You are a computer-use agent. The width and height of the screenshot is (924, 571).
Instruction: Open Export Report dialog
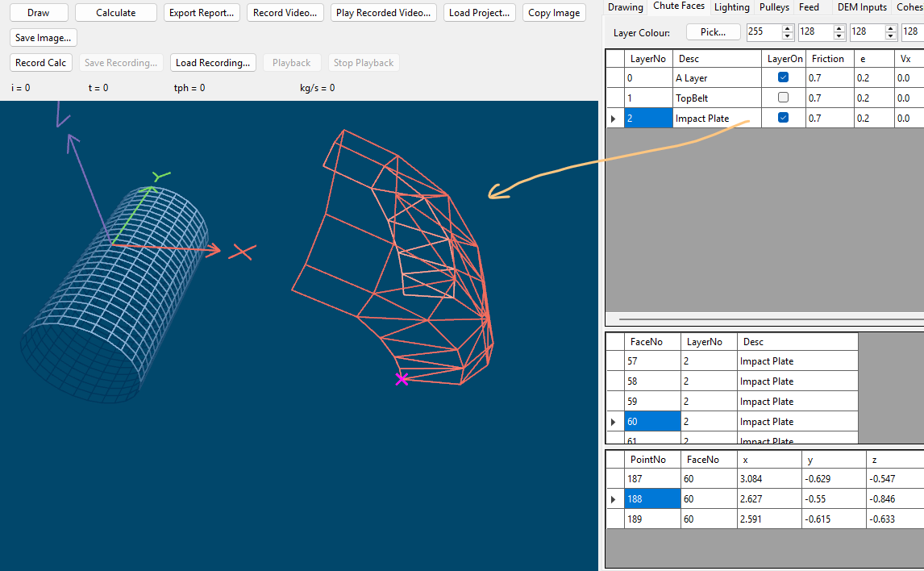[202, 13]
